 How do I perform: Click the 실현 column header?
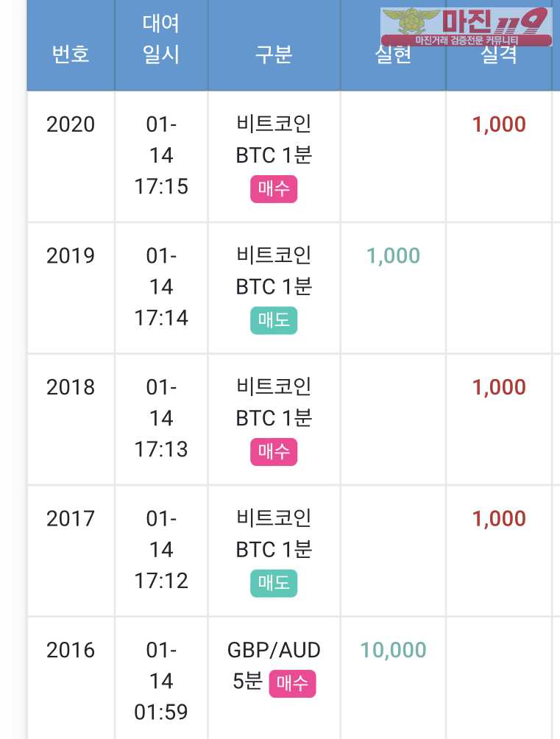click(393, 54)
